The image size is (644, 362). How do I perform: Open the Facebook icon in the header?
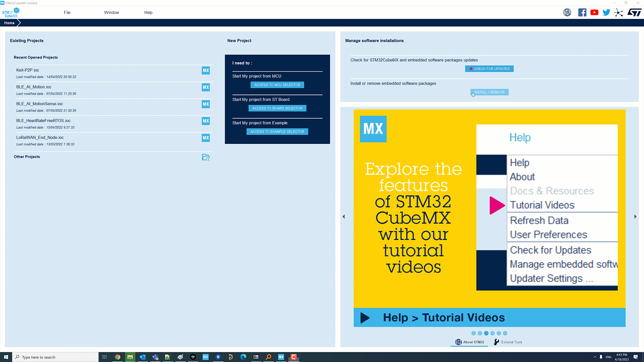pyautogui.click(x=582, y=13)
